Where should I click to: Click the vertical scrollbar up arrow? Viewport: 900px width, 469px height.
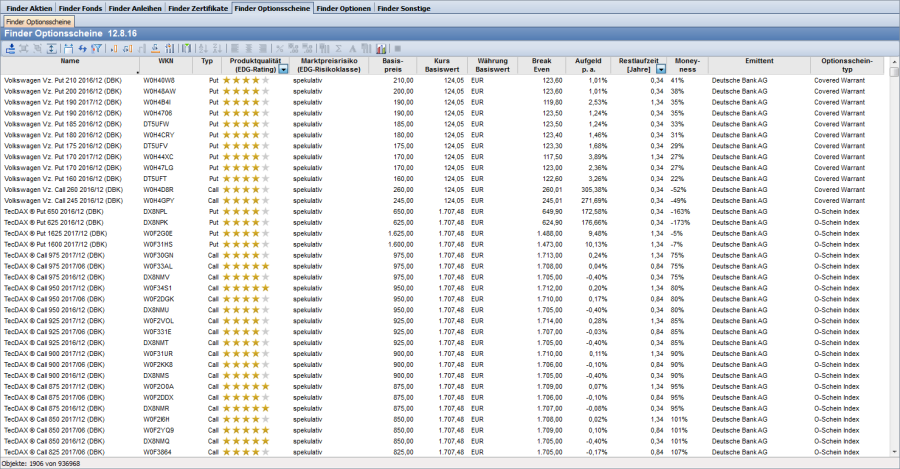pyautogui.click(x=894, y=71)
